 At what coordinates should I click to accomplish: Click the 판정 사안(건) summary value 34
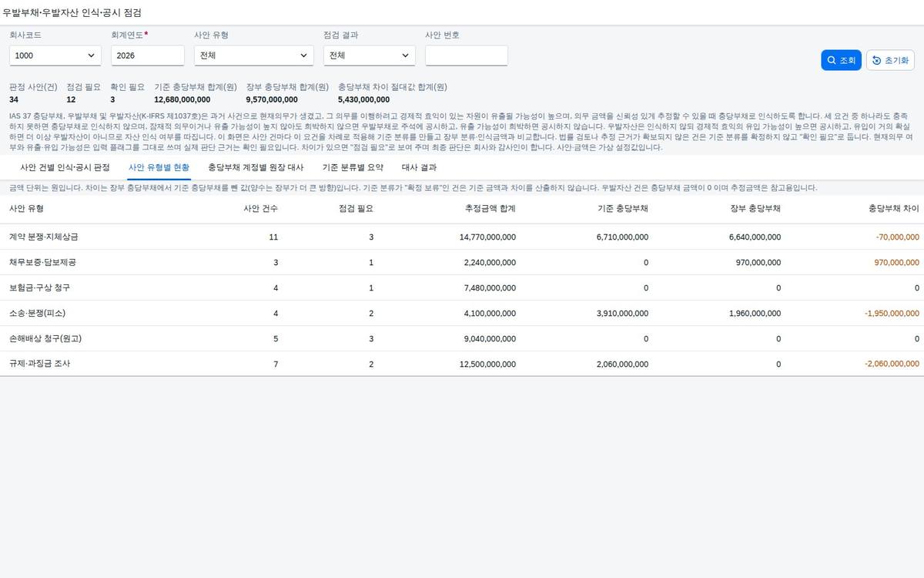pos(14,99)
